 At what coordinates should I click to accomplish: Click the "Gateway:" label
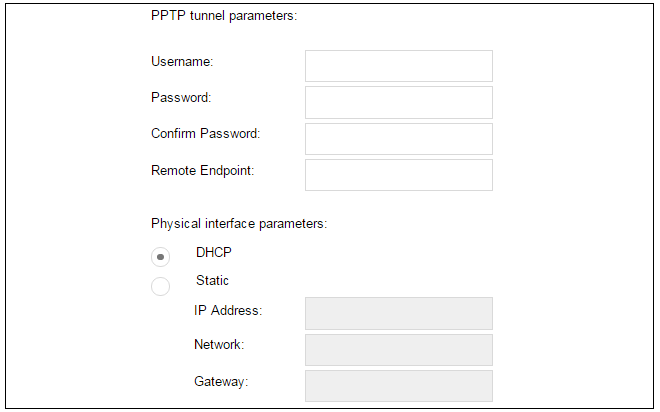(221, 381)
